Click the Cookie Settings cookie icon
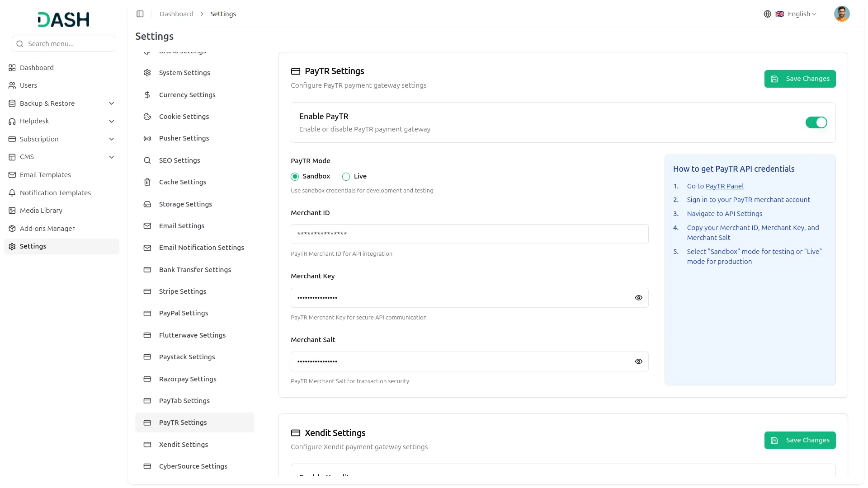Screen dimensions: 868x488 147,117
